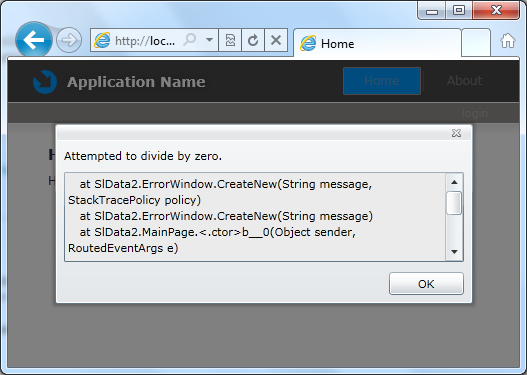Screen dimensions: 527x375
Task: Open a new blank browser tab
Action: point(476,43)
